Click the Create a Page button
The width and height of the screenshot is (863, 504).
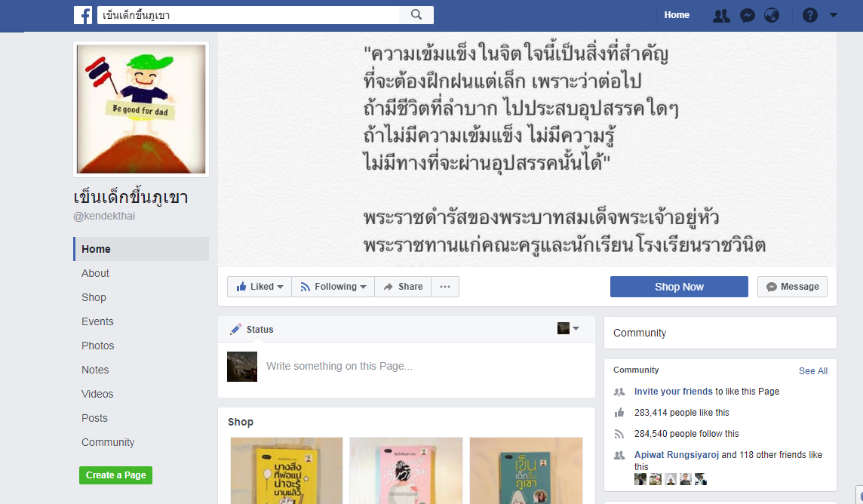tap(115, 475)
